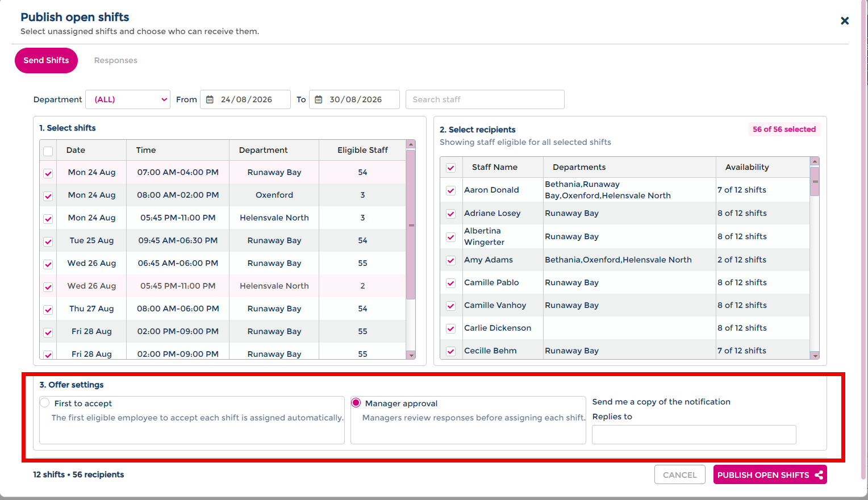The height and width of the screenshot is (500, 868).
Task: Click the To date field
Action: [x=354, y=99]
